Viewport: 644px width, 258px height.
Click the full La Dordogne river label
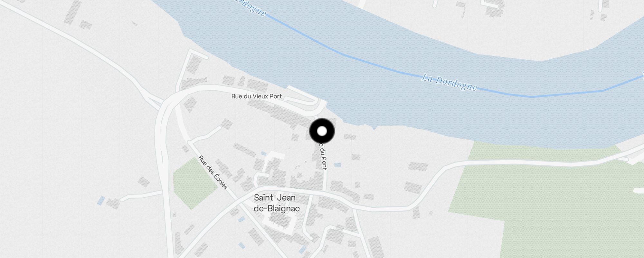click(450, 83)
